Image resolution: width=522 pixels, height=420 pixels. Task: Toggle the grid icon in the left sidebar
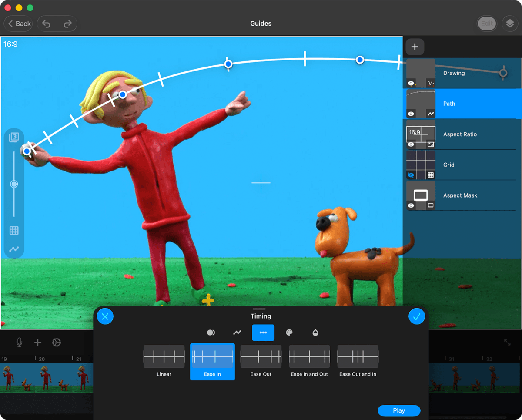coord(14,231)
